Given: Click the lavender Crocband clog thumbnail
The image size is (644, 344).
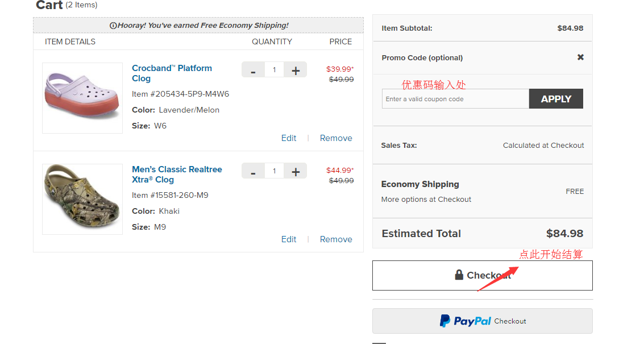Looking at the screenshot, I should (82, 98).
